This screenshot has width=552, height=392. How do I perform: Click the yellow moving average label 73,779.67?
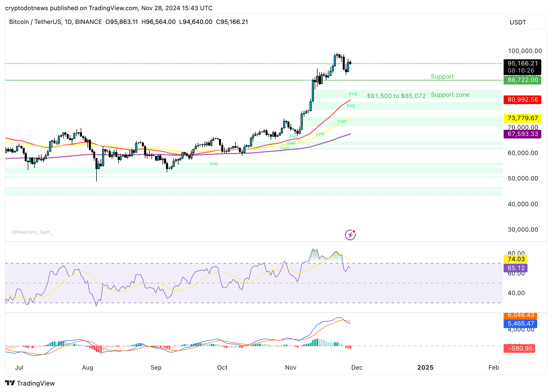tap(522, 118)
